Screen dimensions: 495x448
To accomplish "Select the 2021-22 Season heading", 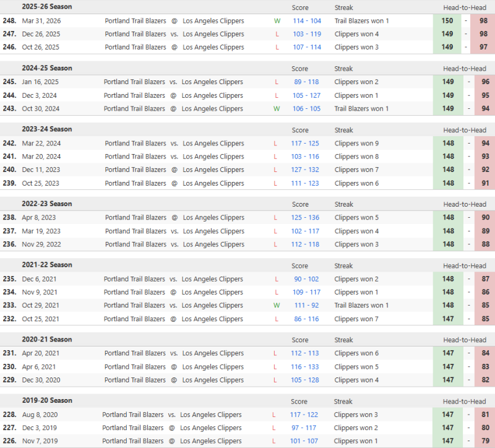I will [47, 265].
